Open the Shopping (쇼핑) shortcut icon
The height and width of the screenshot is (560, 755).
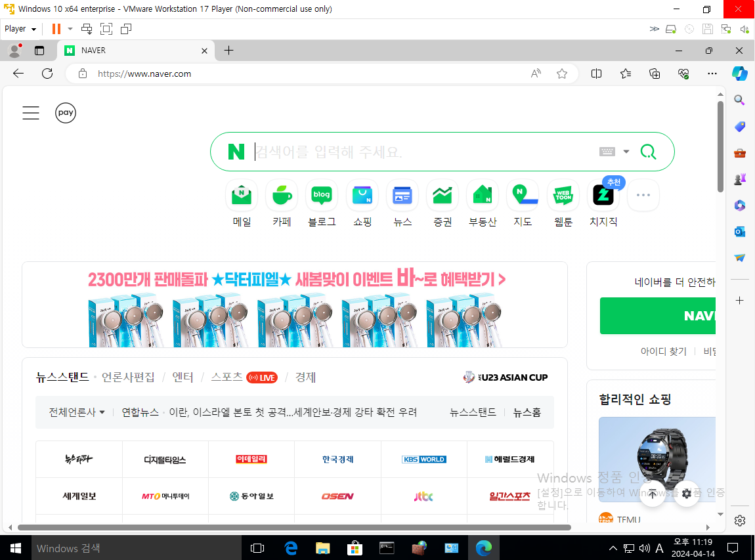click(362, 196)
